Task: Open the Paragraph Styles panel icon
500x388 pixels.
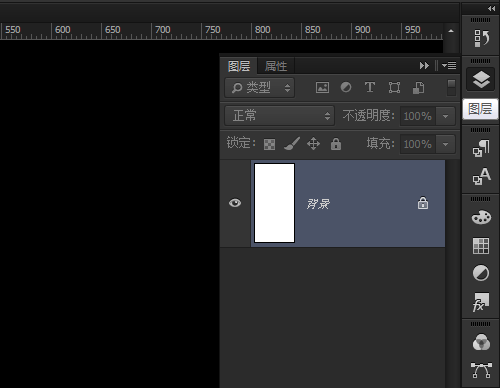Action: click(481, 148)
